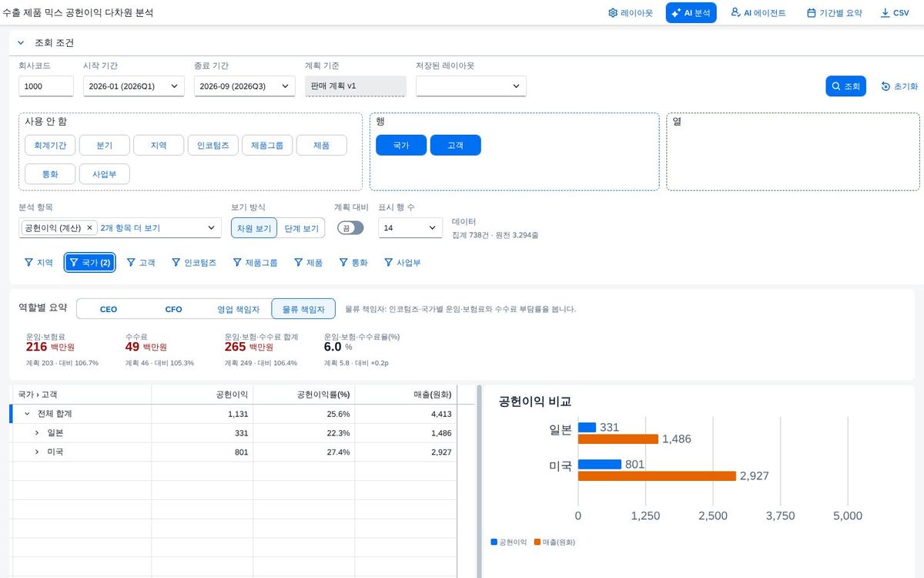Collapse the 조회 조건 section
This screenshot has height=578, width=924.
pyautogui.click(x=21, y=43)
